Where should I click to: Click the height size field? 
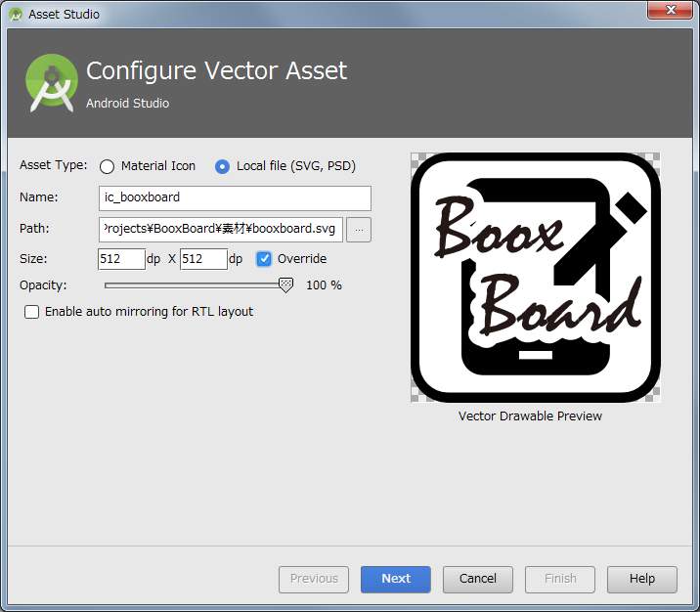[203, 259]
